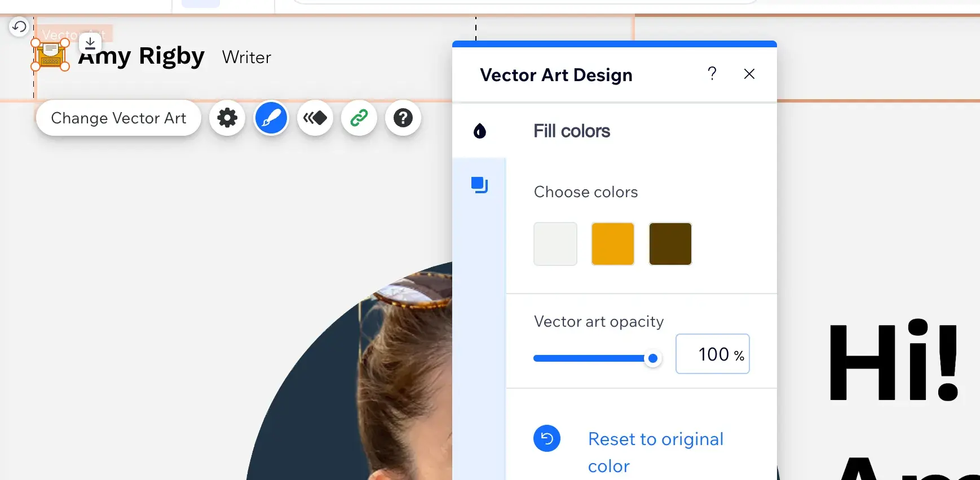
Task: Select the Amy Rigby site title
Action: pos(142,56)
